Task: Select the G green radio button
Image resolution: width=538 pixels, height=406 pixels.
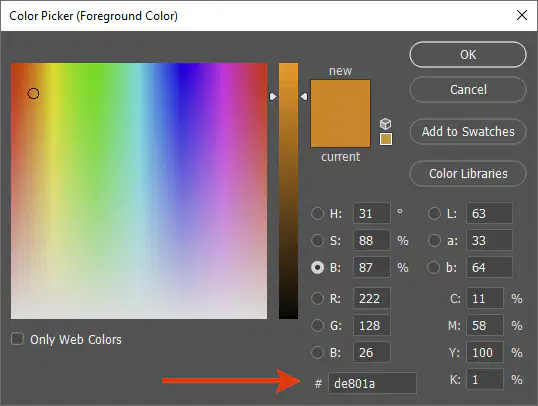Action: 317,325
